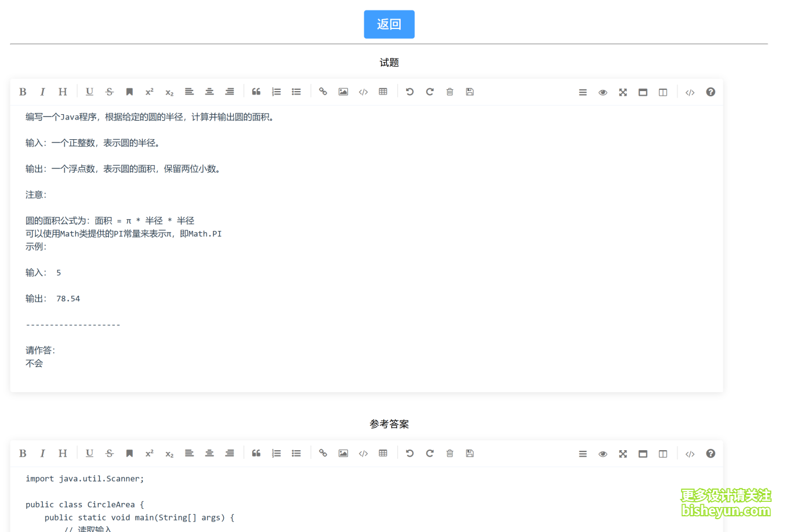This screenshot has width=812, height=532.
Task: Insert code block in 试题 editor
Action: (363, 92)
